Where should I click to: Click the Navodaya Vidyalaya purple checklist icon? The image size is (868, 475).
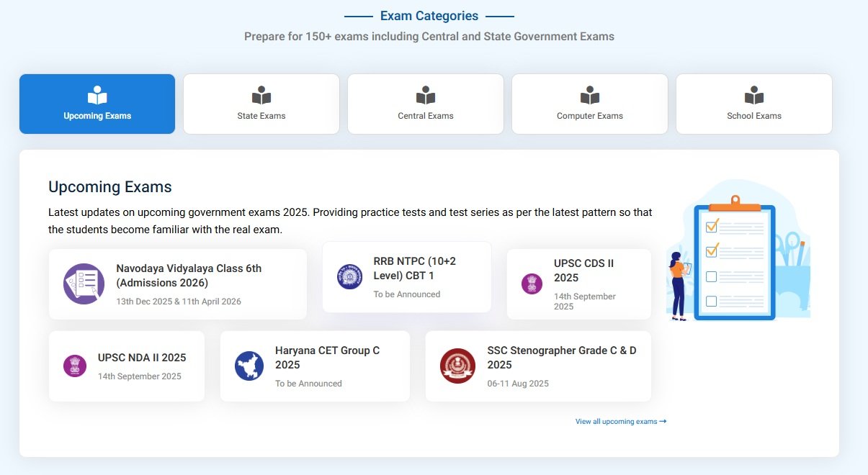point(84,284)
